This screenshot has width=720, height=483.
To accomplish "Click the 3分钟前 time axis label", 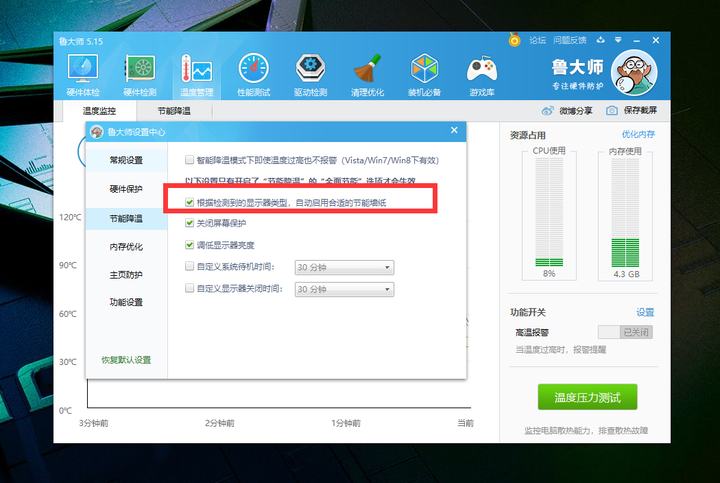I will click(x=94, y=423).
